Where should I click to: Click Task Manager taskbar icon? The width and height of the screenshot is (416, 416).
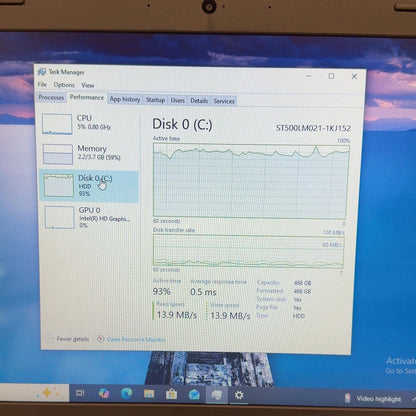point(216,395)
